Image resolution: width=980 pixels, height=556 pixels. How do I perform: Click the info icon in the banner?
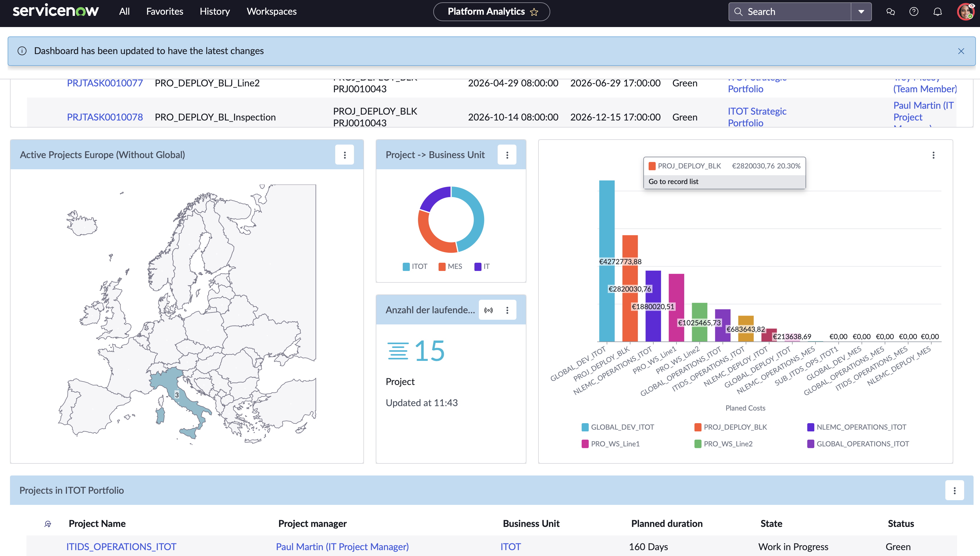click(22, 51)
